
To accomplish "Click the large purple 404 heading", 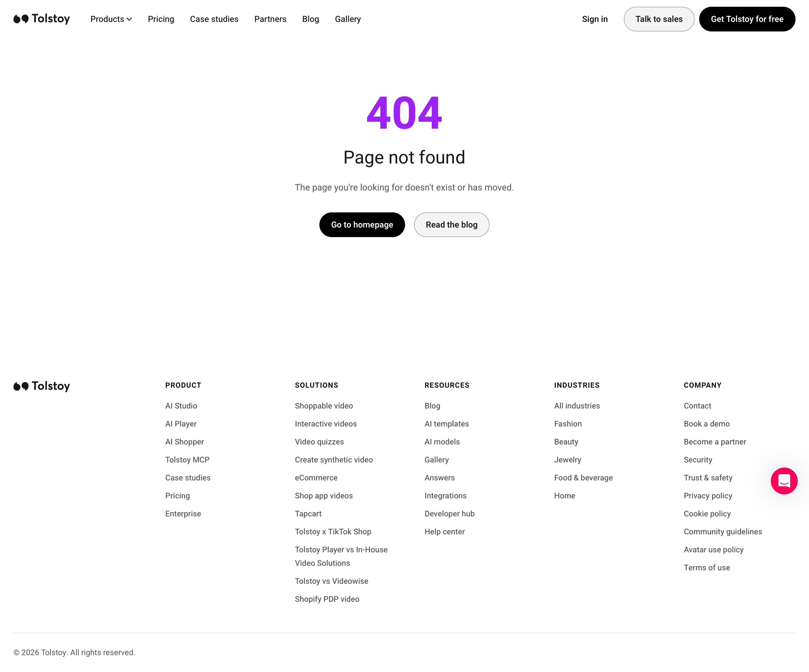I will 404,113.
